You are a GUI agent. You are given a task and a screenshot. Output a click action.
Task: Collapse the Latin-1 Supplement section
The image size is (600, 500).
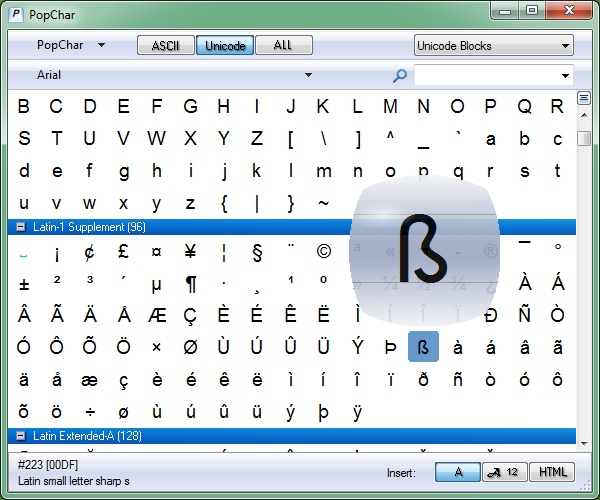tap(21, 227)
